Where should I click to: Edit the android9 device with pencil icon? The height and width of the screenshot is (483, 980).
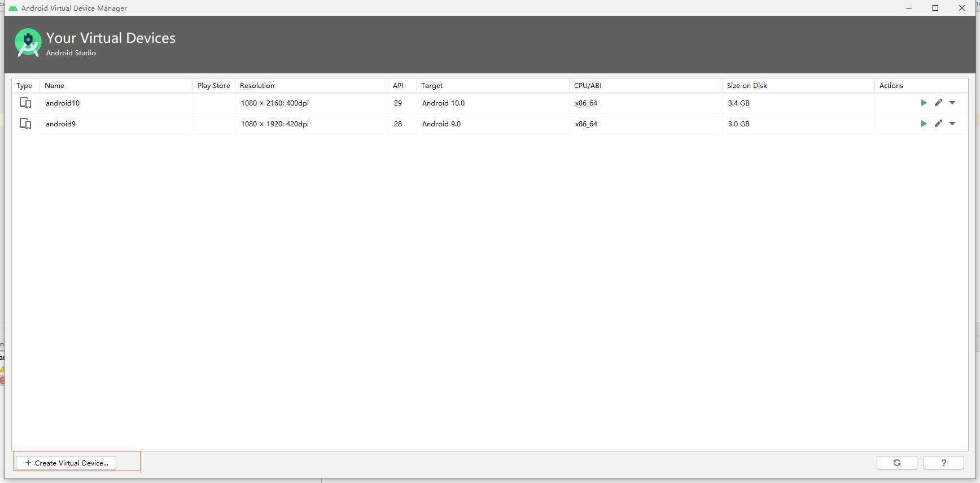click(x=938, y=124)
